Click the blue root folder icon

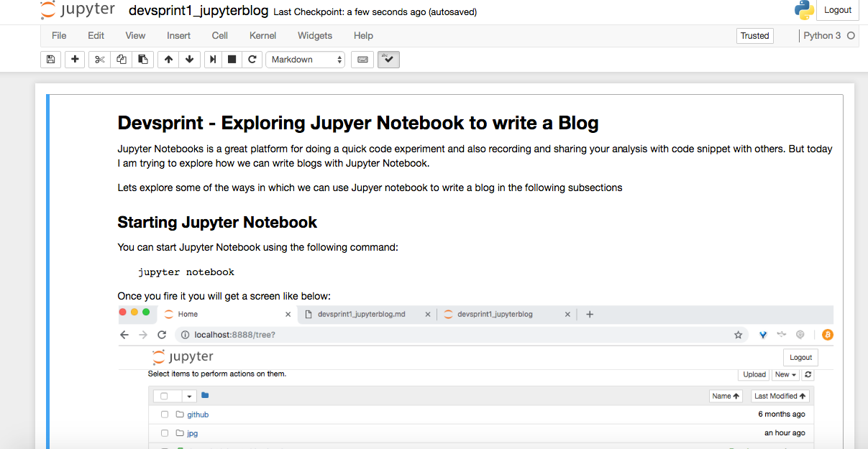pyautogui.click(x=205, y=395)
